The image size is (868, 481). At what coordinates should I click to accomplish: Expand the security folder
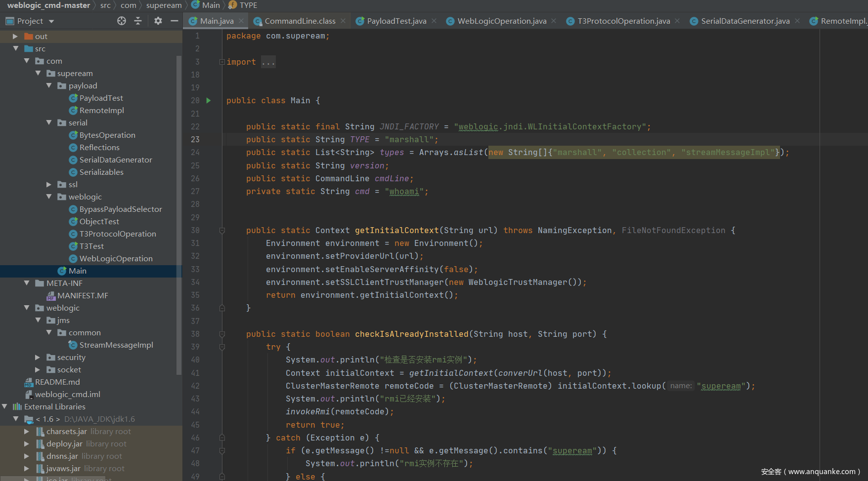click(38, 358)
